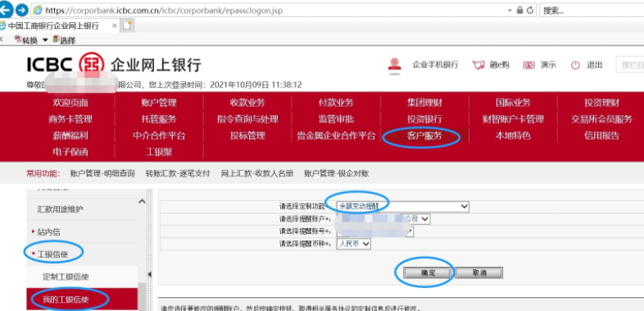This screenshot has width=644, height=311.
Task: Select the 工银聚 menu item
Action: pos(159,152)
